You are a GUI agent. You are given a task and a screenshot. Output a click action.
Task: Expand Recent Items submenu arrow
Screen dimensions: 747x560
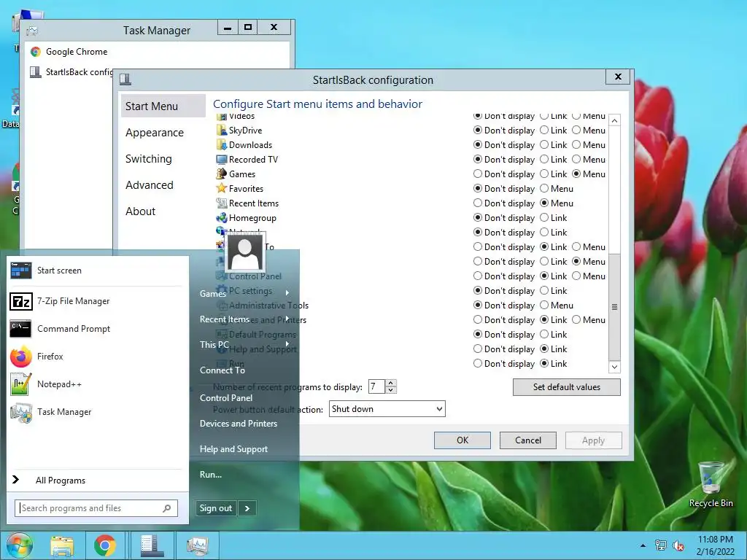tap(287, 319)
